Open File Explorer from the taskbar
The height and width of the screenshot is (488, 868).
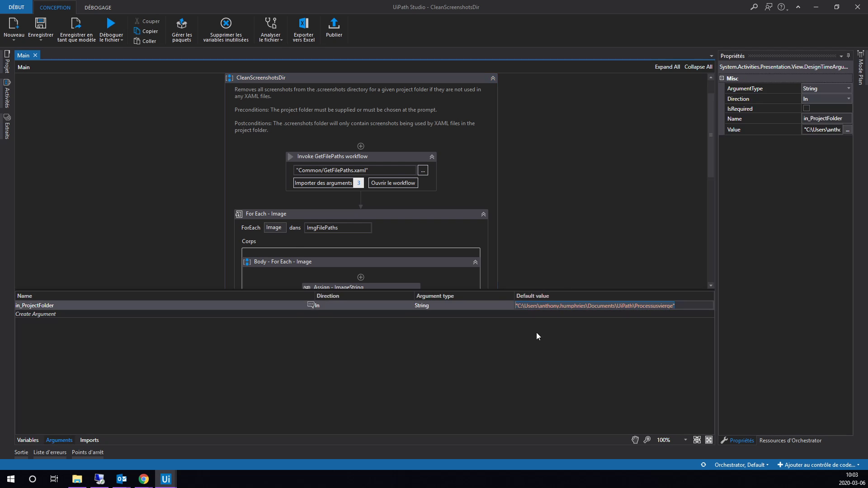pyautogui.click(x=77, y=479)
